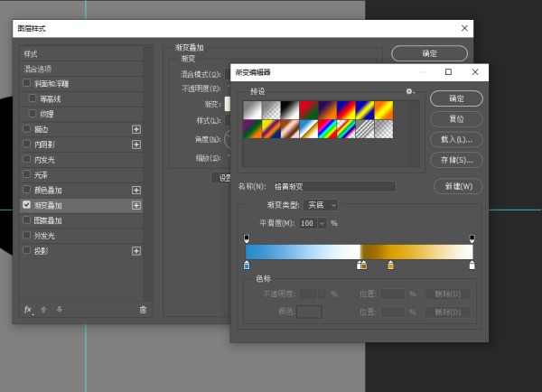Select the black-to-white gradient preset
Viewport: 542px width, 392px height.
point(290,110)
